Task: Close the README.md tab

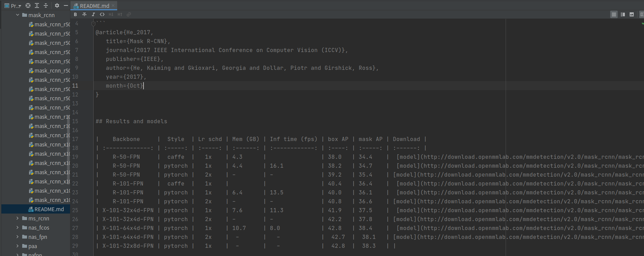Action: coord(113,5)
